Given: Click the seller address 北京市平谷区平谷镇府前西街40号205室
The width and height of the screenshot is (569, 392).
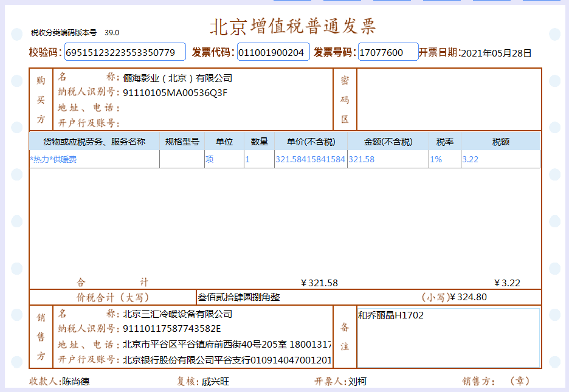Looking at the screenshot, I should [x=205, y=344].
